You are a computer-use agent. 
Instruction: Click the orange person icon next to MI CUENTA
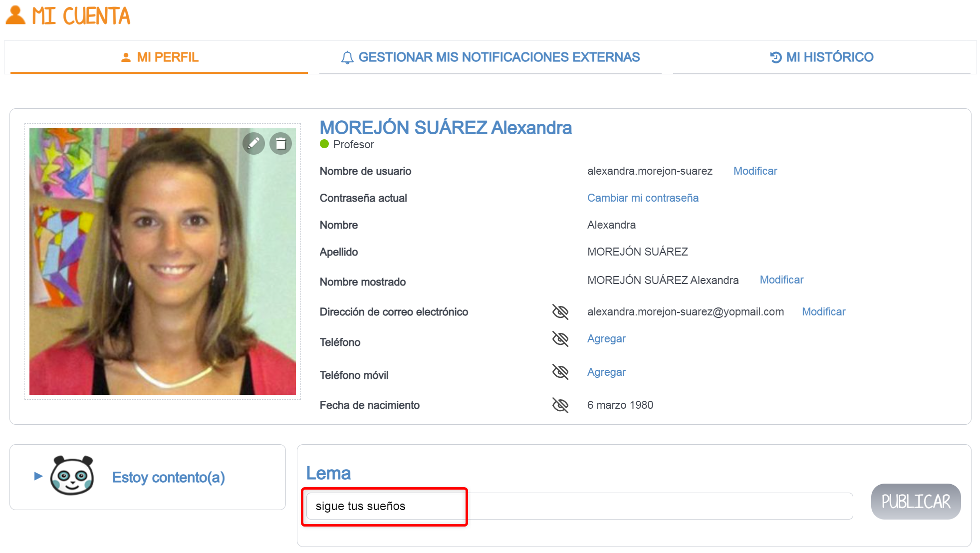[14, 14]
